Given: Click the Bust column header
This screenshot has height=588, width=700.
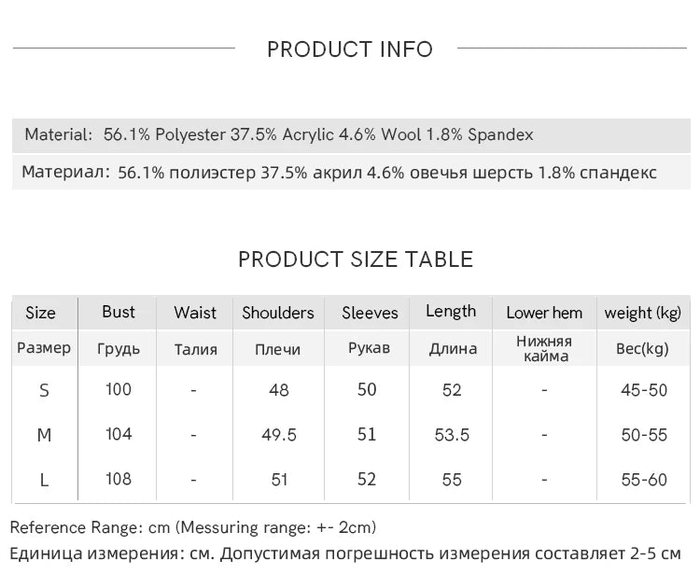Looking at the screenshot, I should click(119, 312).
